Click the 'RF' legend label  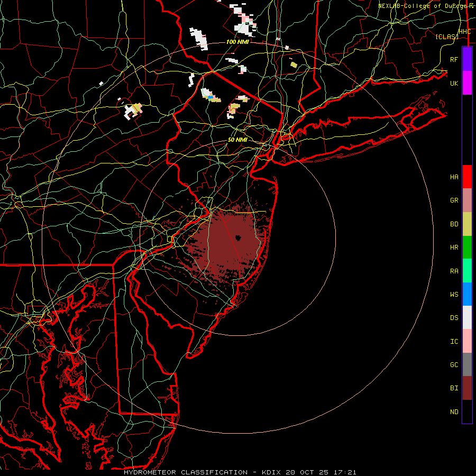tap(454, 59)
